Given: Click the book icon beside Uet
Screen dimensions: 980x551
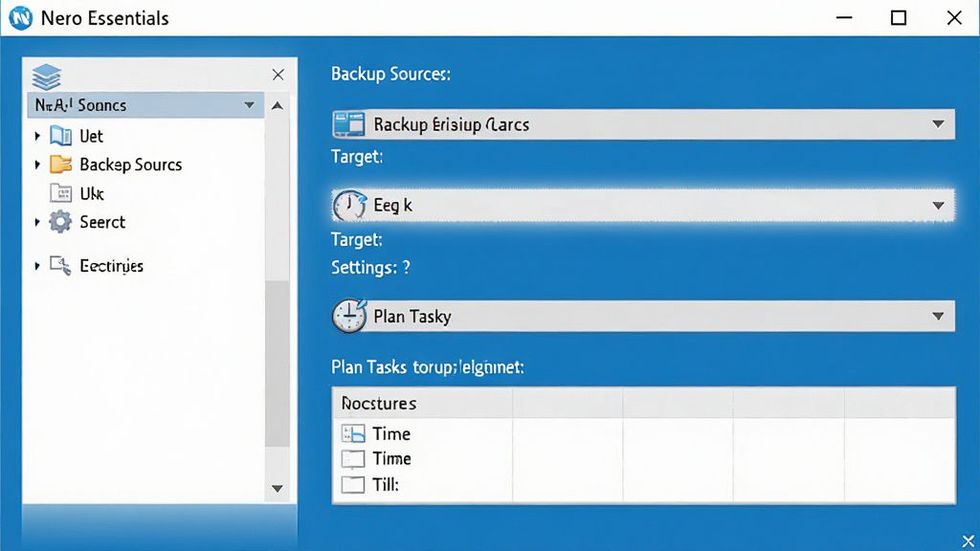Looking at the screenshot, I should [x=60, y=136].
